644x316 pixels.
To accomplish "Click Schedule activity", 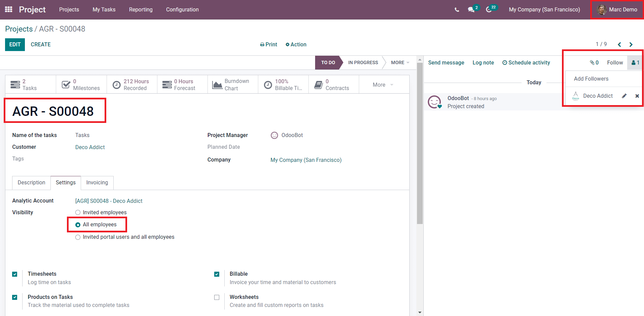I will (526, 62).
